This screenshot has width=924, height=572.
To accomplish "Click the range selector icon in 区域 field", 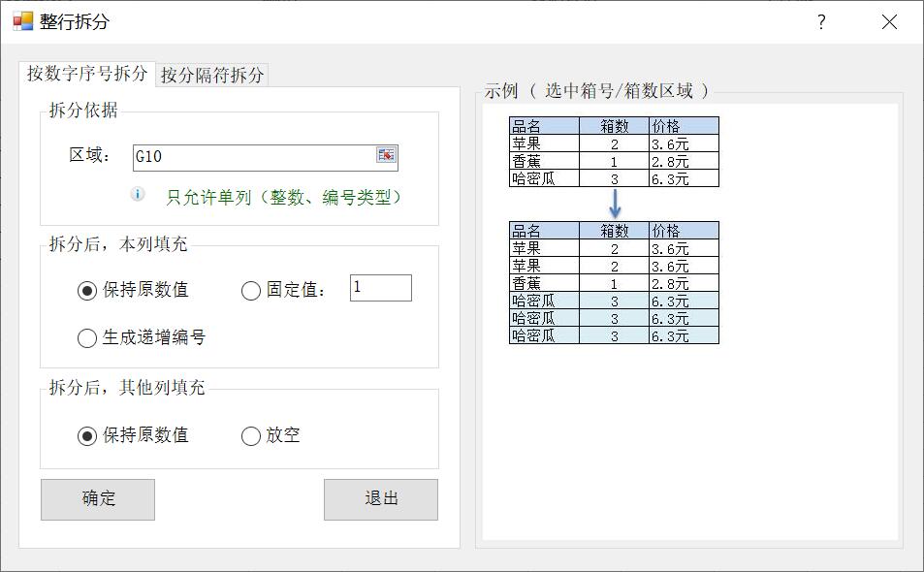I will [x=386, y=155].
